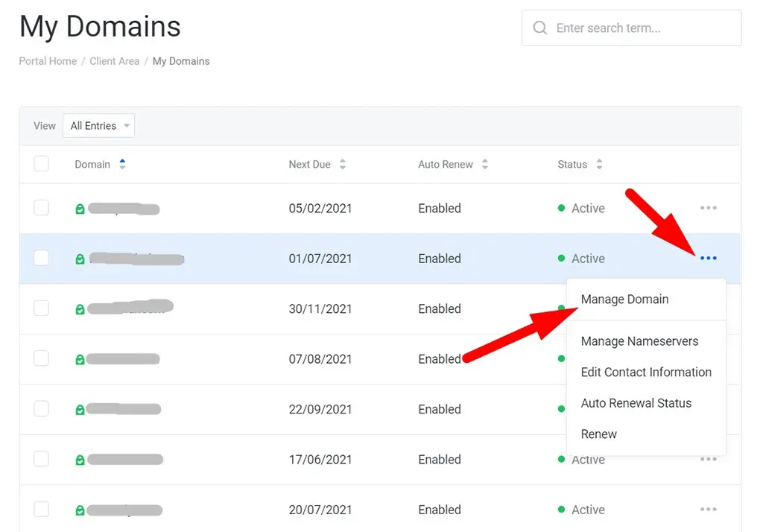Sort by the Next Due column

317,164
